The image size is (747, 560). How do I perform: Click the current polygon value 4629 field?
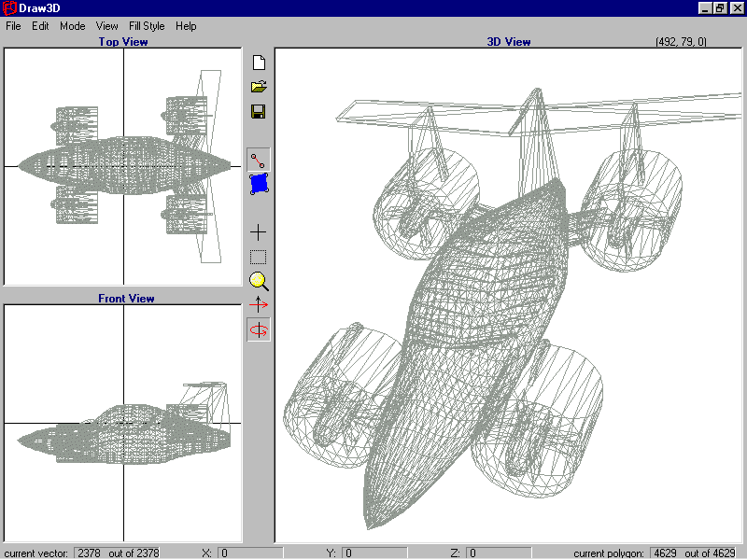(694, 553)
